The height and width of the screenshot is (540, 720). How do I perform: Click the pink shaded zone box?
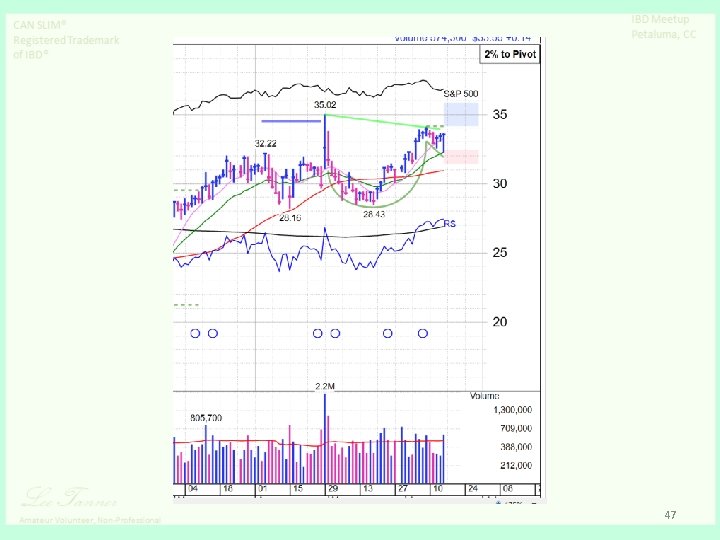coord(461,157)
